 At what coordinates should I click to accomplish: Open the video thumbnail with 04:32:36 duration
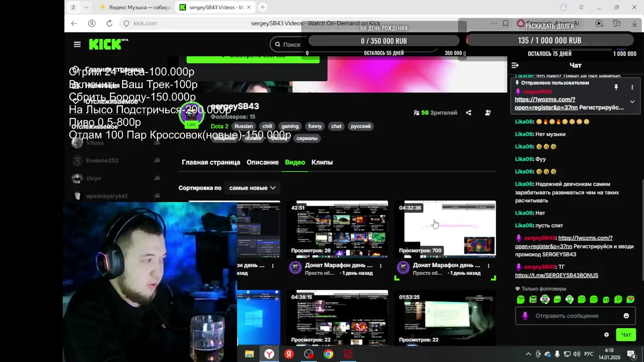pyautogui.click(x=445, y=229)
